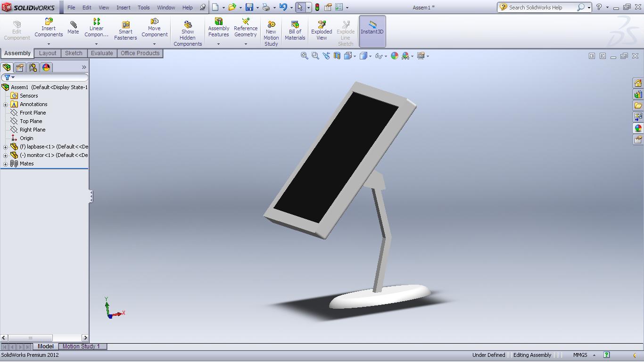
Task: Toggle the Instant3D button
Action: [x=372, y=31]
